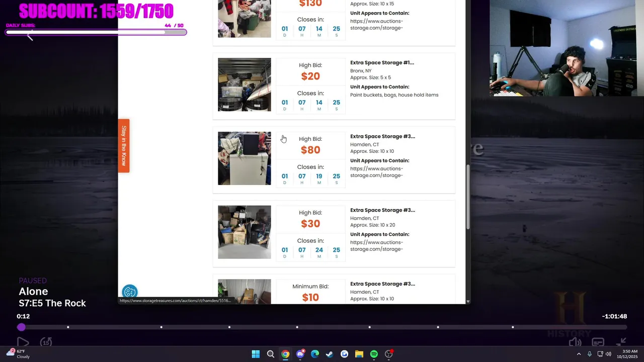Click the exit fullscreen arrows icon

tap(621, 342)
